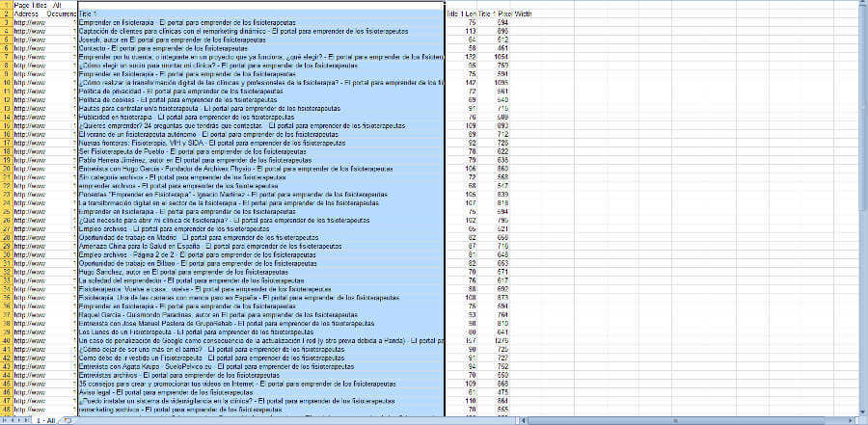Select the 'La transformación digital en el sector' cell
Viewport: 868px width, 425px height.
pyautogui.click(x=260, y=203)
